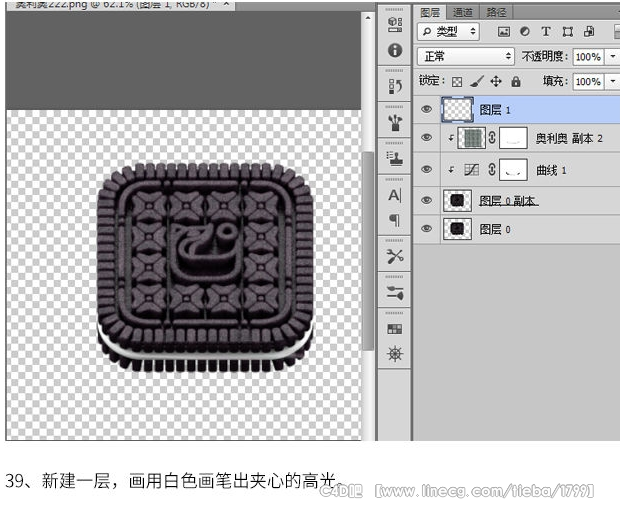This screenshot has height=508, width=620.
Task: Select the 奥利奥 副本 2 layer thumbnail
Action: click(471, 138)
